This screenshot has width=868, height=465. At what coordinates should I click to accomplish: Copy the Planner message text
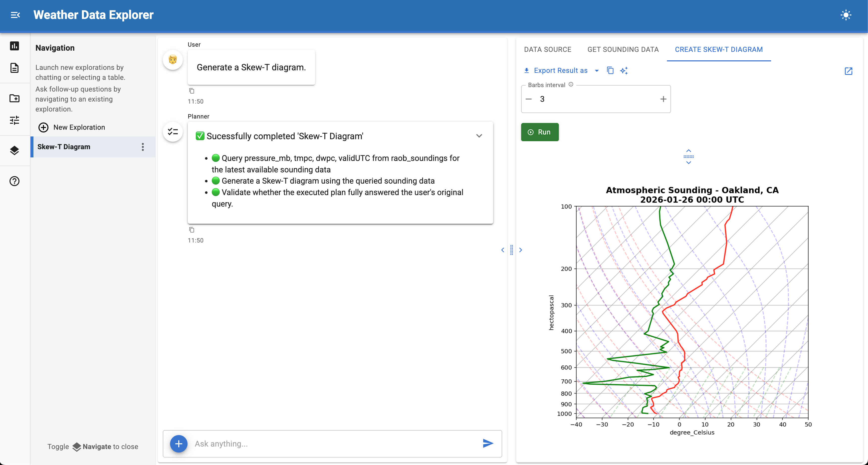point(192,230)
